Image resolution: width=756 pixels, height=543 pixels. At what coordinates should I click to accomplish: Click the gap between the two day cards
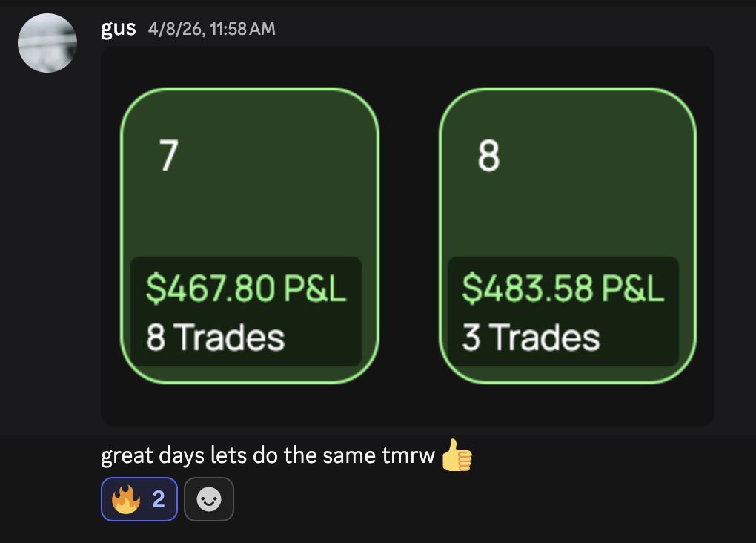[409, 236]
